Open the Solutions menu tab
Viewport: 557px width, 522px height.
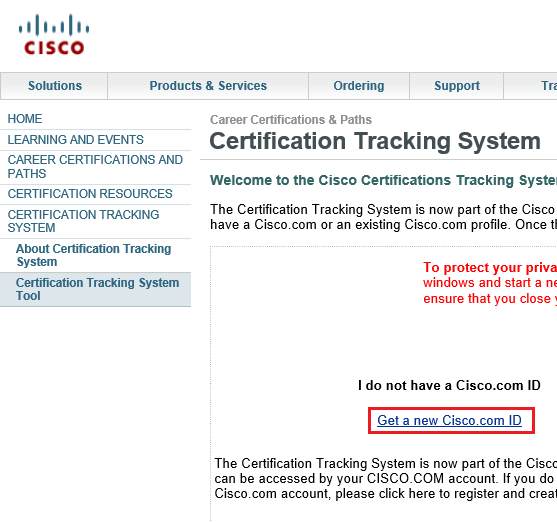[55, 86]
